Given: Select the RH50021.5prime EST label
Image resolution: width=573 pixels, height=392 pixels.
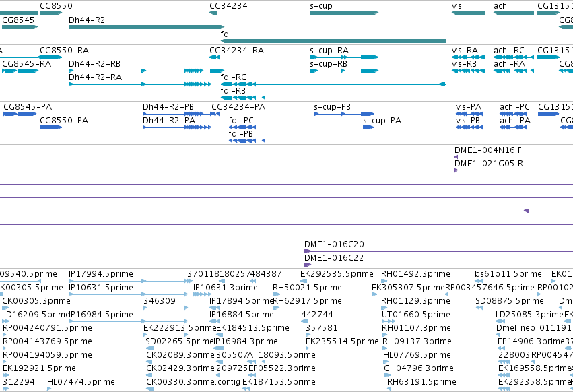Looking at the screenshot, I should pyautogui.click(x=307, y=288).
